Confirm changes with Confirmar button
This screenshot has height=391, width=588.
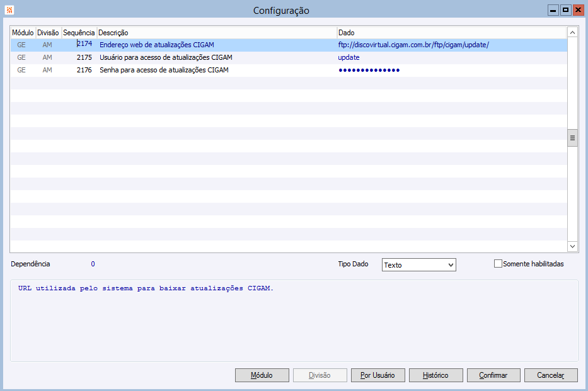click(493, 375)
